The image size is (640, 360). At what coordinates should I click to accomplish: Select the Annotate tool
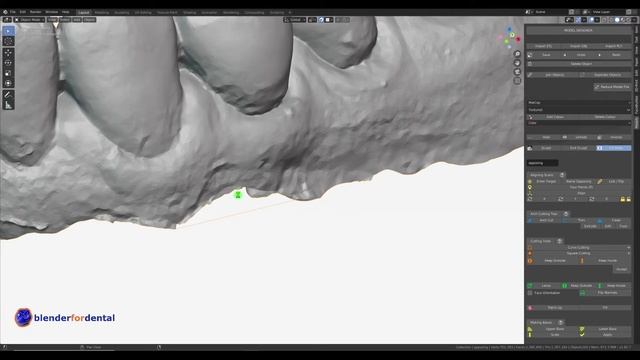coord(8,95)
